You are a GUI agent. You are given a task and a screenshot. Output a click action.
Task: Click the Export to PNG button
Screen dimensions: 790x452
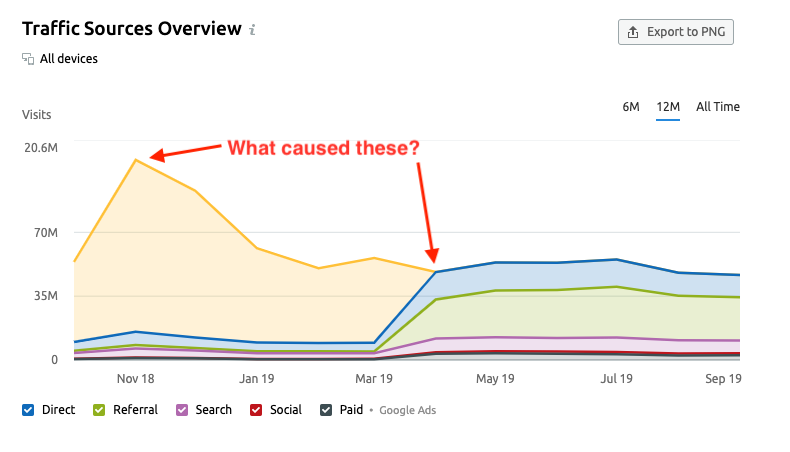(677, 32)
